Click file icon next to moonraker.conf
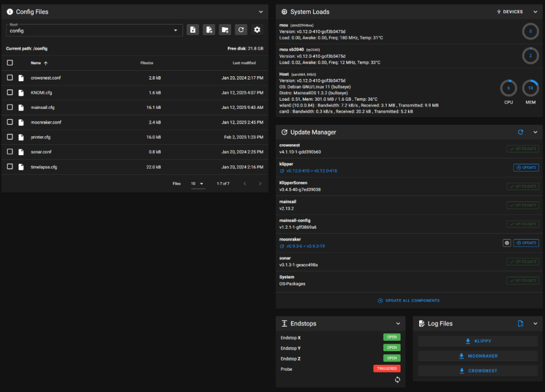The height and width of the screenshot is (392, 545). click(21, 122)
